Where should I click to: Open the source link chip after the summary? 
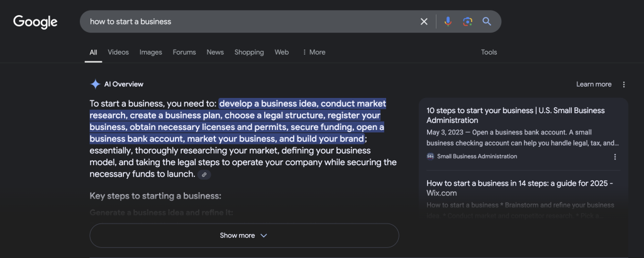tap(204, 175)
